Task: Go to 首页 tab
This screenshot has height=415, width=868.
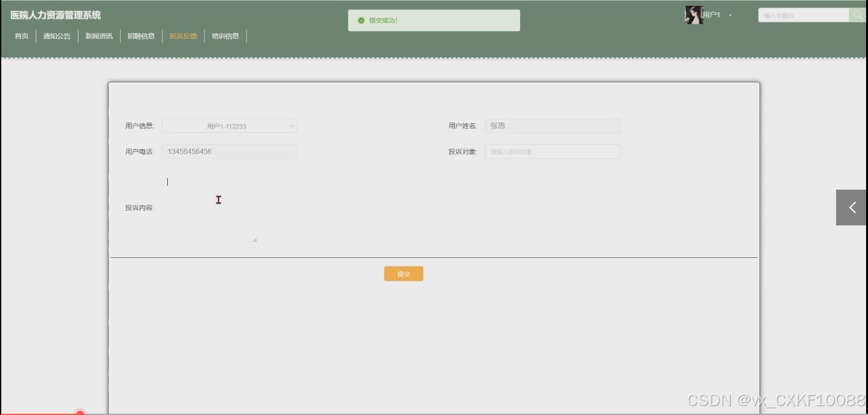Action: click(22, 36)
